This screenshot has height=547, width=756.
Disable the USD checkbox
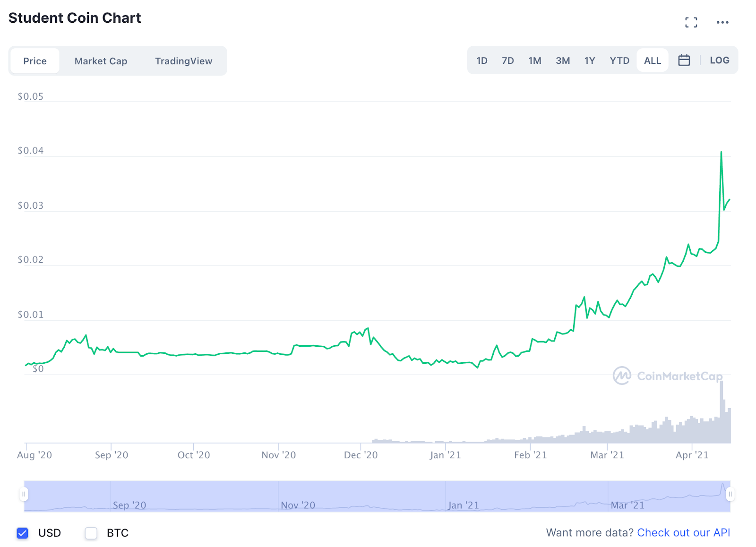[22, 533]
